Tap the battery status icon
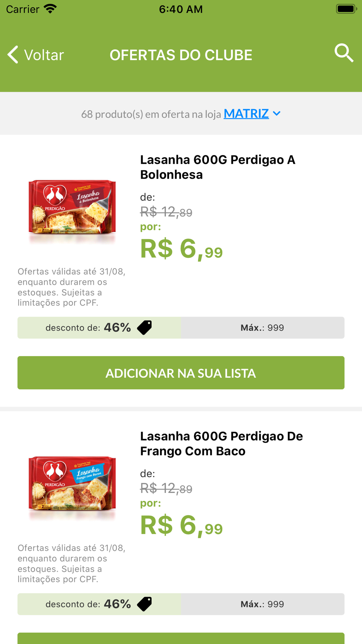362x644 pixels. pos(346,9)
